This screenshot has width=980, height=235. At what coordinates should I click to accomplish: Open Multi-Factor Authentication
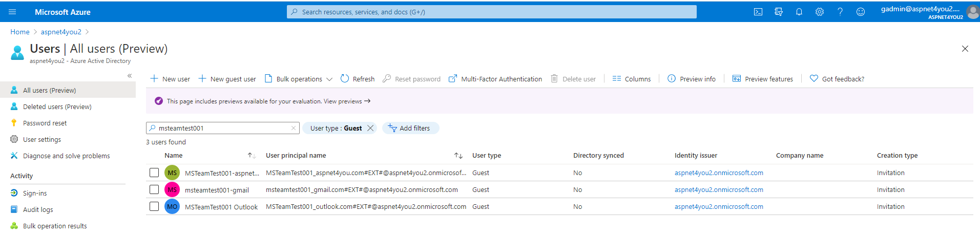(495, 79)
